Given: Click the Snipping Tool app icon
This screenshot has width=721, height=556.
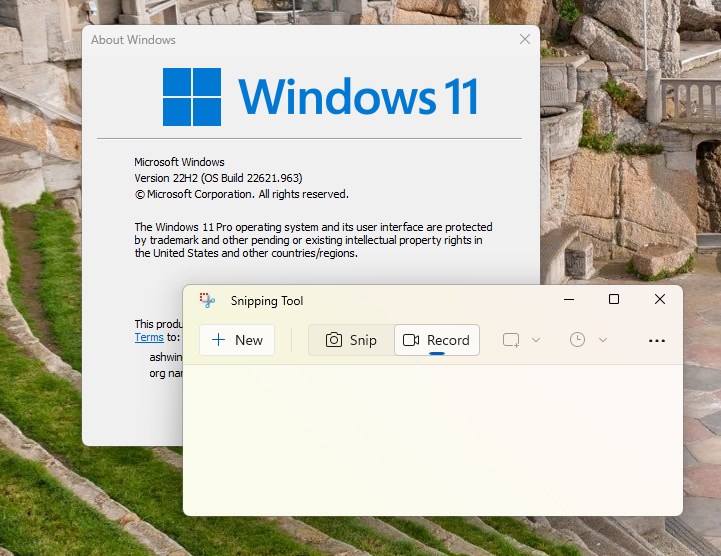Looking at the screenshot, I should (207, 300).
